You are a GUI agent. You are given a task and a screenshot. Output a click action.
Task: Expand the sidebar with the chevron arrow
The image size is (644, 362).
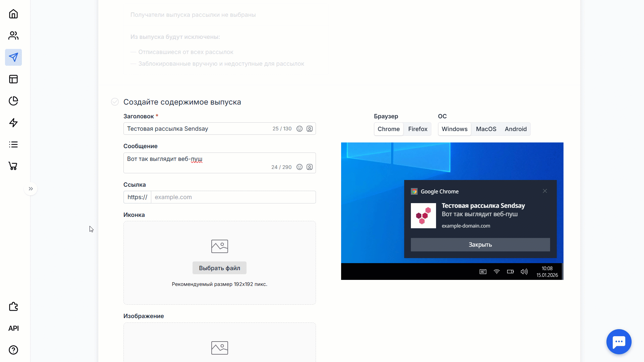(31, 189)
